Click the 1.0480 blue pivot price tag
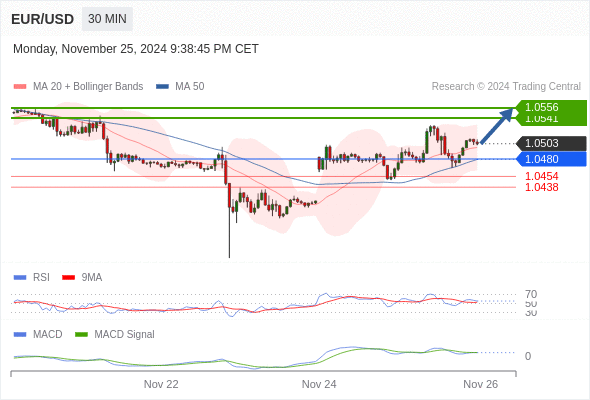The image size is (590, 400). pyautogui.click(x=551, y=159)
